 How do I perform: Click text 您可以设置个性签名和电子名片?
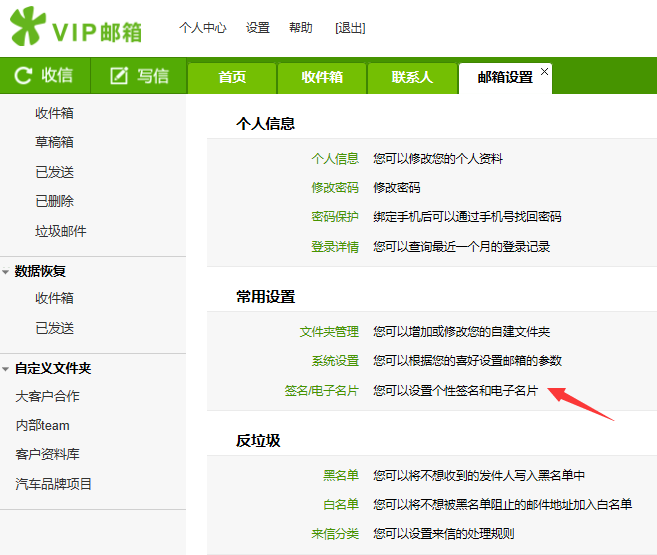coord(456,391)
